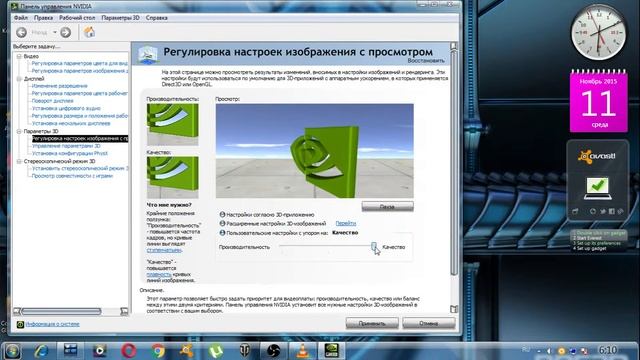Click the 'ступенчатыми' help link
The image size is (640, 360).
164,250
